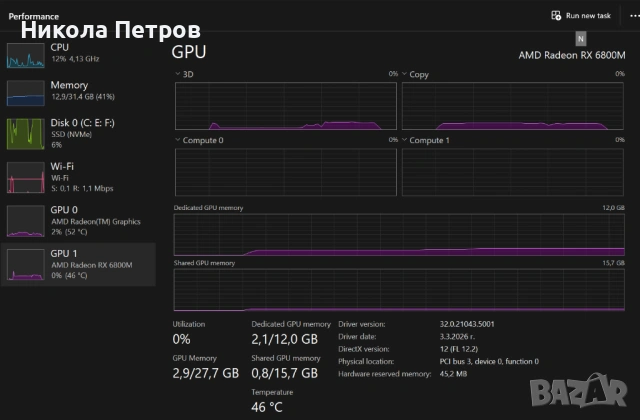
Task: Click the Shared GPU memory graph
Action: [399, 290]
